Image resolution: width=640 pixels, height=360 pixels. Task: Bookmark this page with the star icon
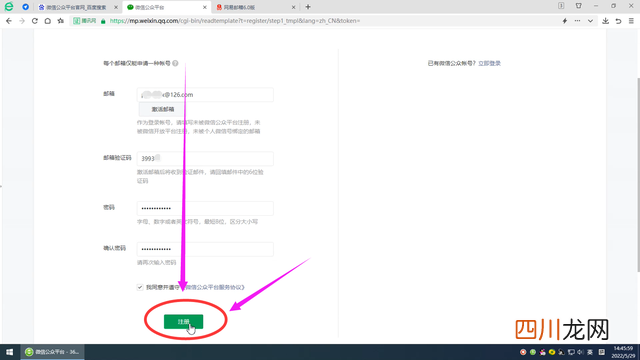tap(60, 21)
